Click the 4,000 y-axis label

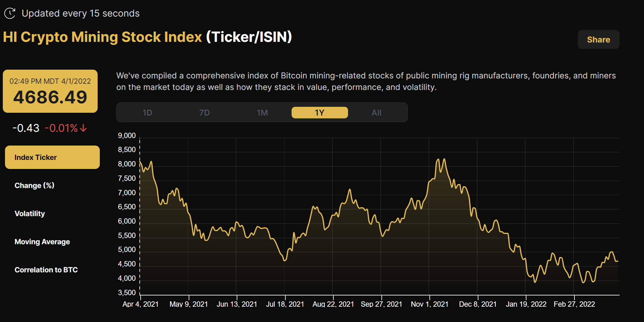(x=127, y=278)
